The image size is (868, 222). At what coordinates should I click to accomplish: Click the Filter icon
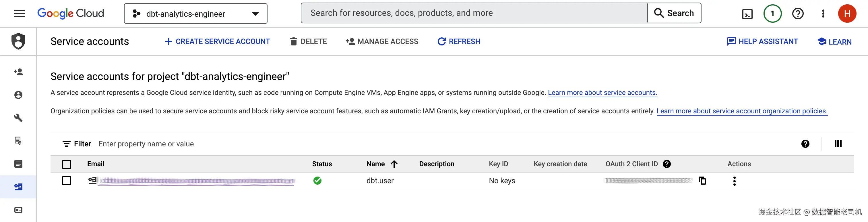coord(66,144)
